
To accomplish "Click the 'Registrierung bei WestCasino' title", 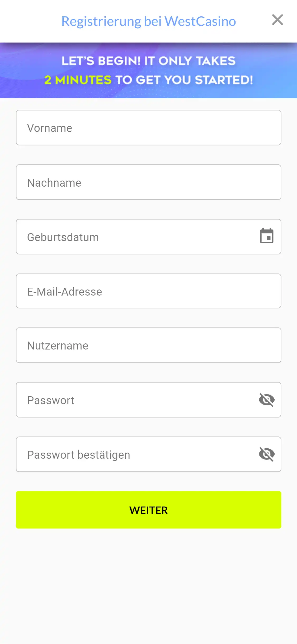I will pos(149,21).
